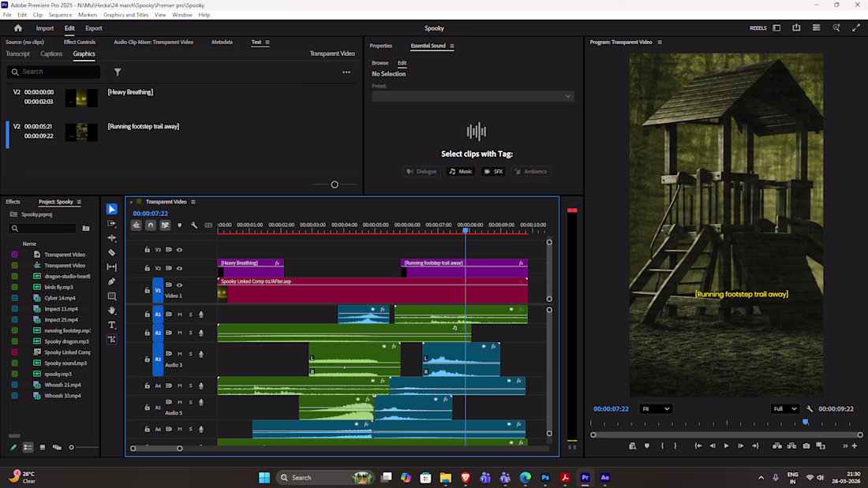Click the Text panel zoom slider
The height and width of the screenshot is (488, 868).
pos(335,184)
